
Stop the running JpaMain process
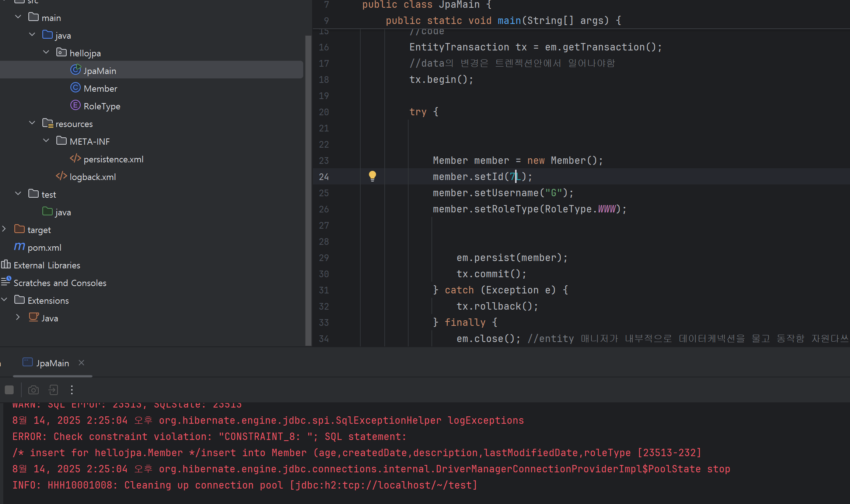tap(9, 390)
